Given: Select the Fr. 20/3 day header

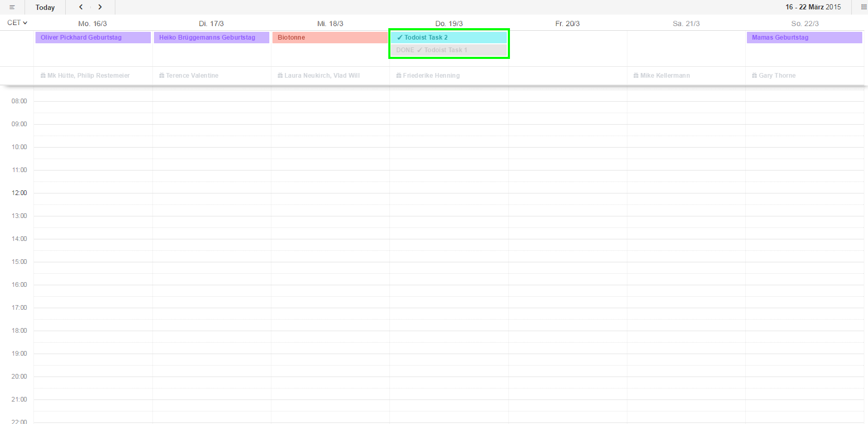Looking at the screenshot, I should 567,23.
